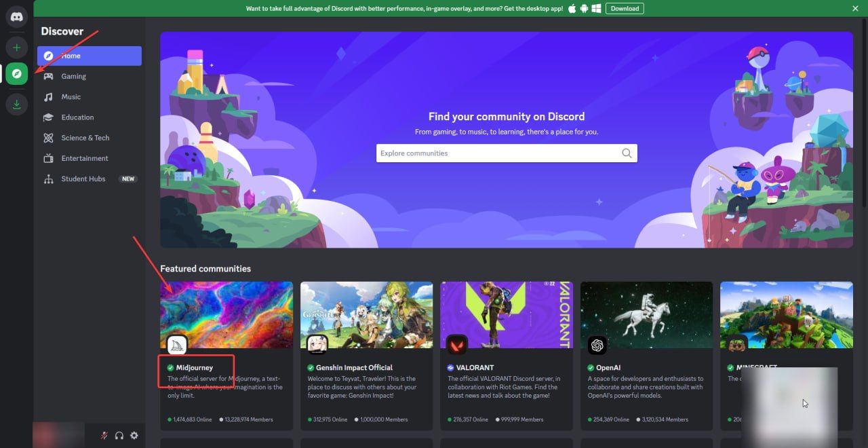Dismiss the desktop app banner
The image size is (868, 448).
pyautogui.click(x=855, y=8)
